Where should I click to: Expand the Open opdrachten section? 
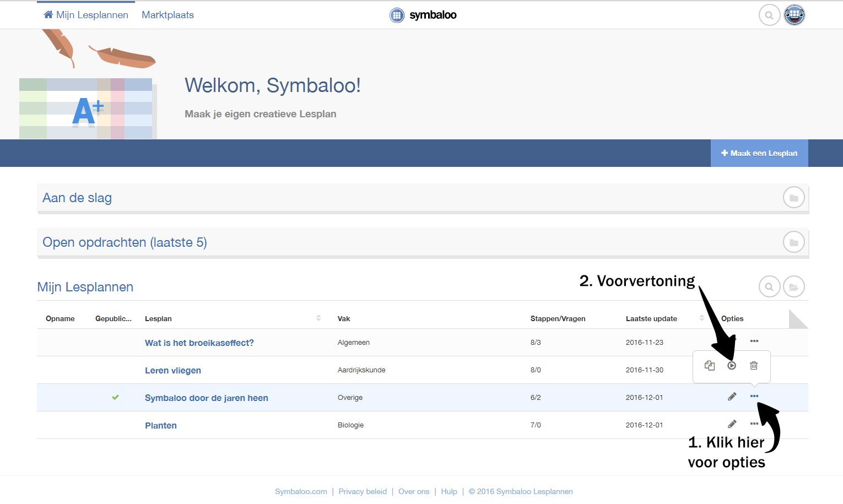[423, 242]
